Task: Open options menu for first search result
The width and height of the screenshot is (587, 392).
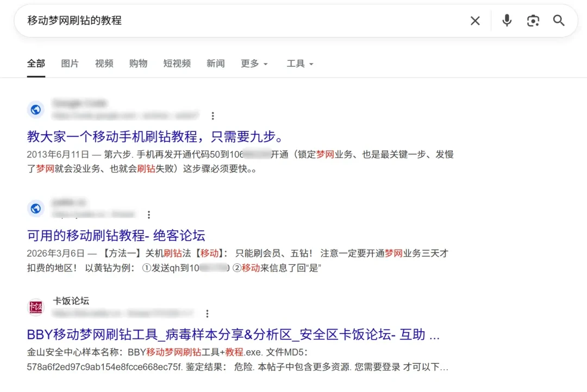Action: click(x=213, y=116)
